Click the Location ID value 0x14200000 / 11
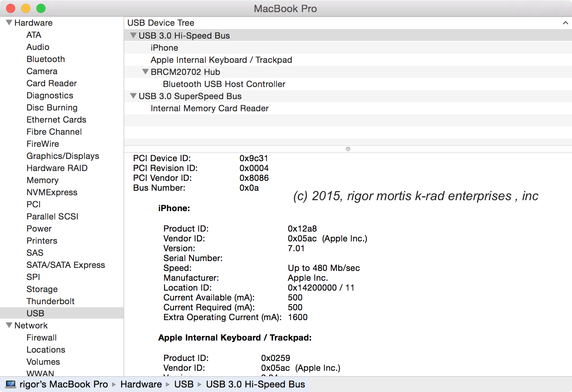 tap(321, 288)
